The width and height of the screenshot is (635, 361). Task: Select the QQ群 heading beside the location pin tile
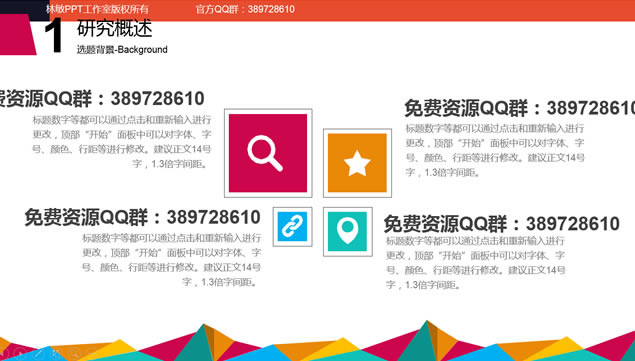click(x=501, y=224)
